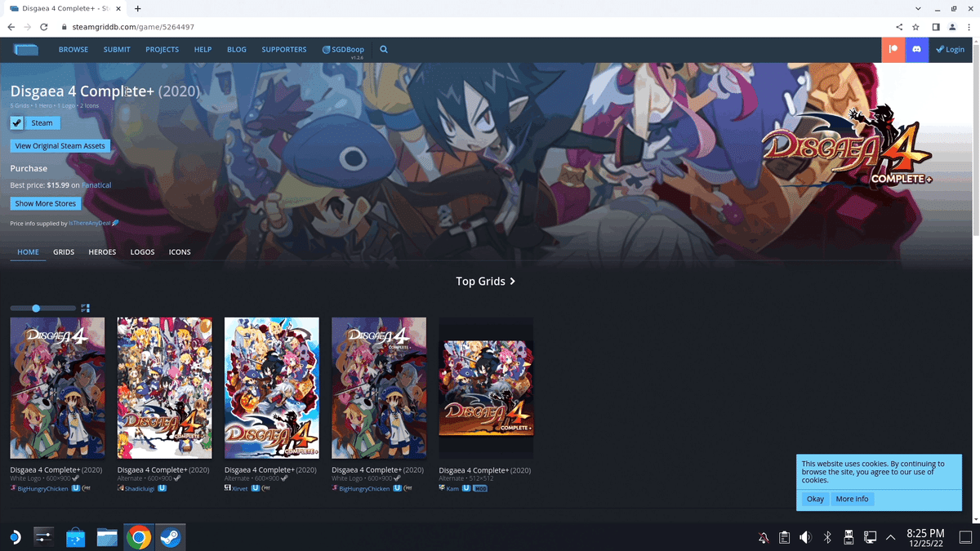The image size is (980, 551).
Task: Switch to the ICONS tab
Action: (x=180, y=252)
